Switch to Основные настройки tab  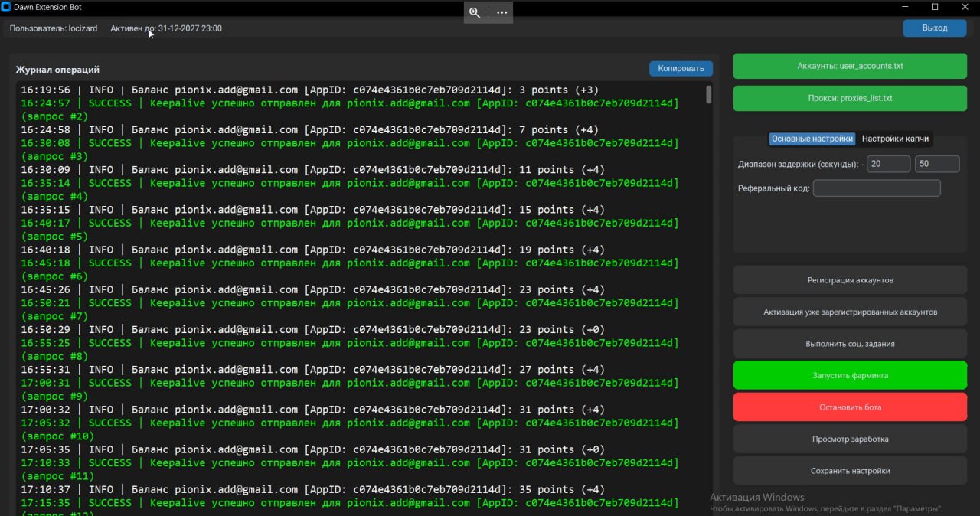coord(812,139)
